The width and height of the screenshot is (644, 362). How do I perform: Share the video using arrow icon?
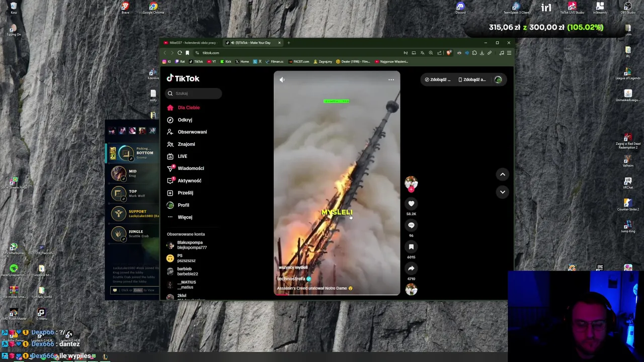click(x=411, y=268)
